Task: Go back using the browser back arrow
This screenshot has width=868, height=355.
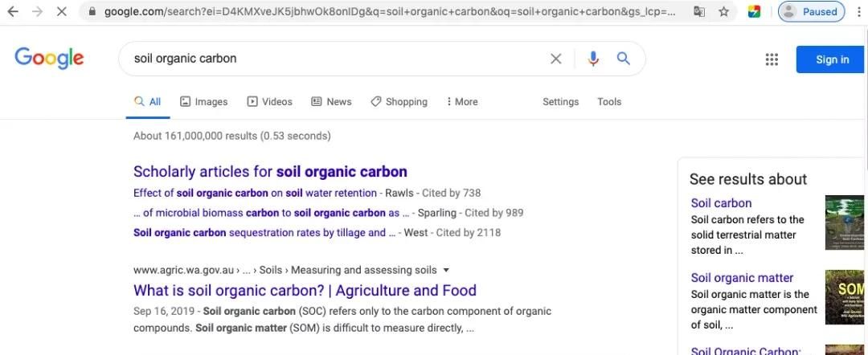Action: [x=12, y=11]
